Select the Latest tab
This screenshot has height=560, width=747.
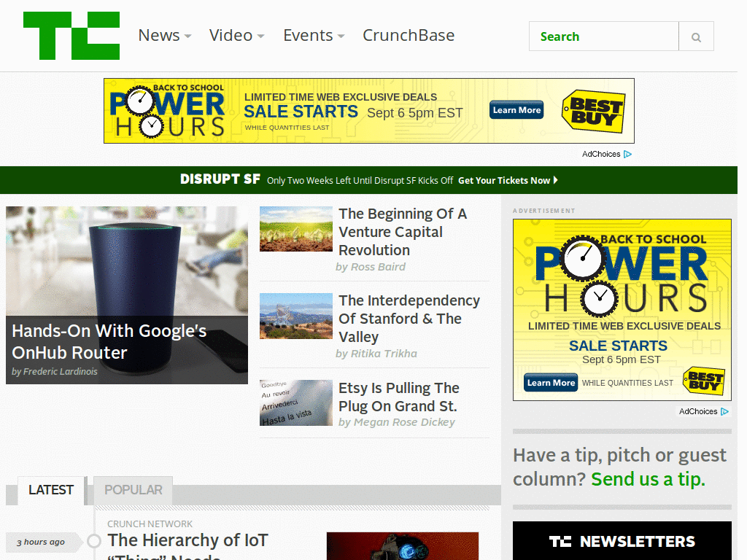[51, 490]
